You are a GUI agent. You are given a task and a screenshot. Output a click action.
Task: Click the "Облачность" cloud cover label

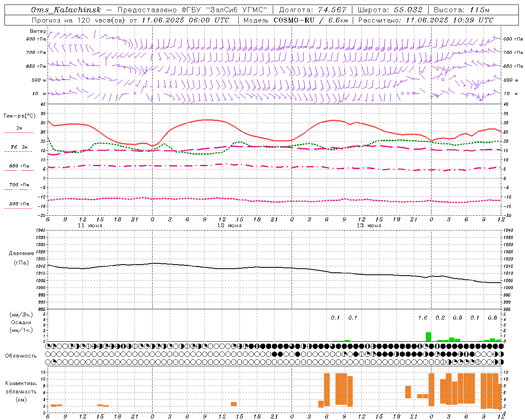21,356
